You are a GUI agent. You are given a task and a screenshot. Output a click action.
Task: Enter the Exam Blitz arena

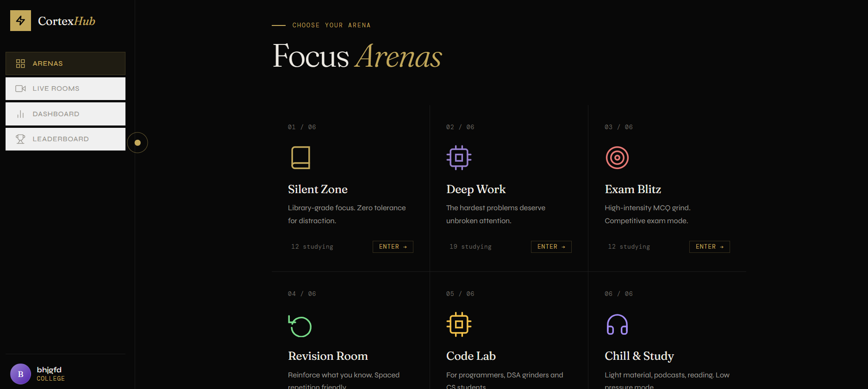pos(709,246)
